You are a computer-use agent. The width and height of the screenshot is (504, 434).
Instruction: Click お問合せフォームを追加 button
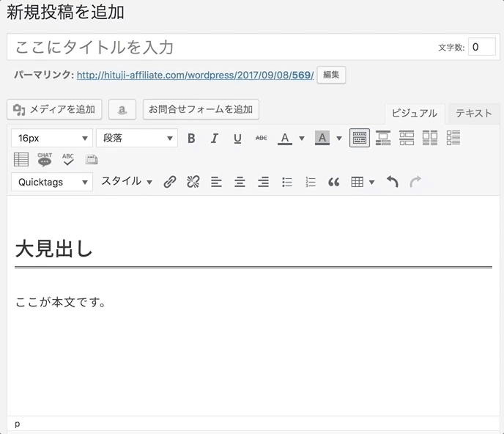pyautogui.click(x=201, y=109)
